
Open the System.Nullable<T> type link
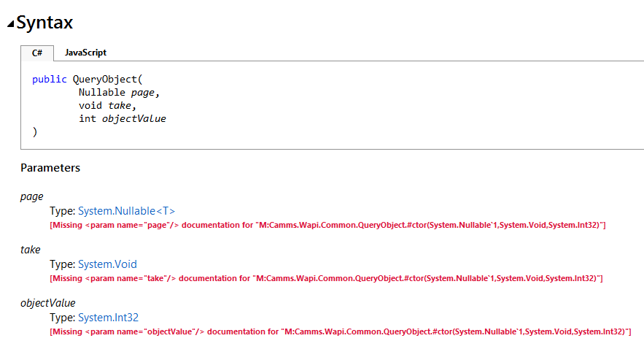126,211
